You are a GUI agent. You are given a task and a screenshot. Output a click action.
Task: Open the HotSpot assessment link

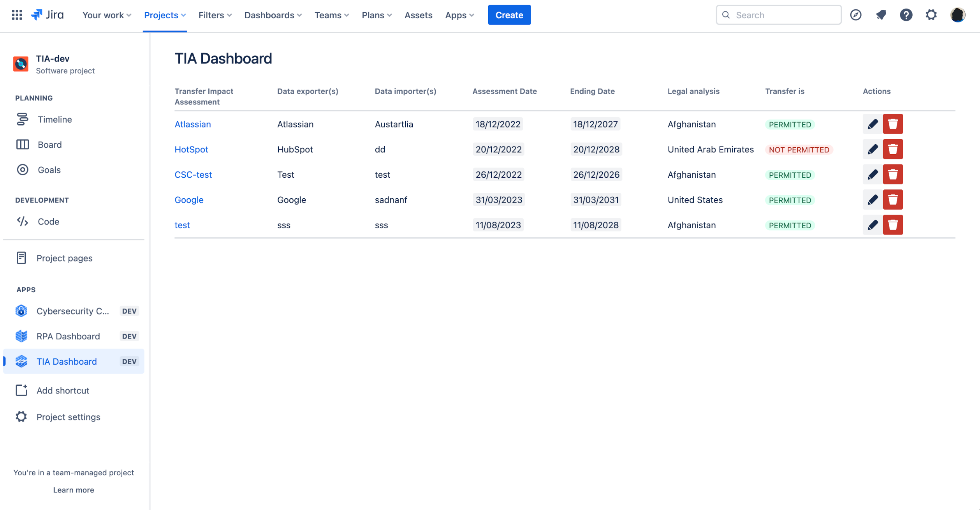click(x=191, y=149)
